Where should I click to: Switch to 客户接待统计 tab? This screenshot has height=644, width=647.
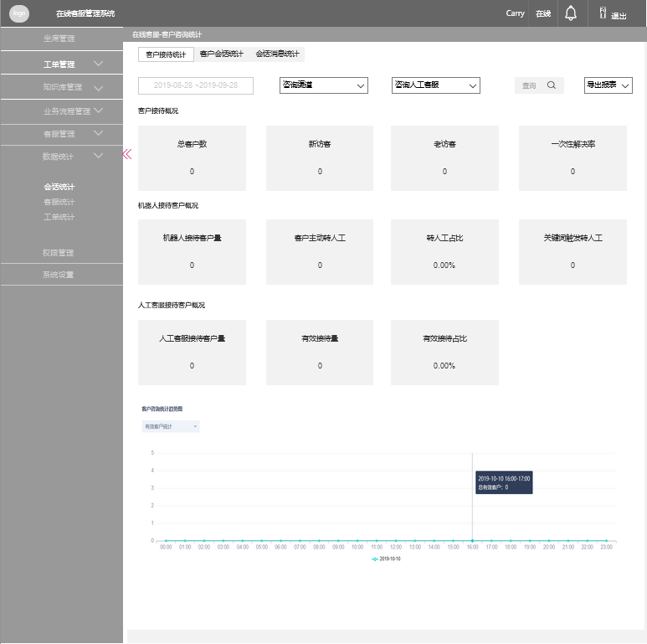point(166,54)
